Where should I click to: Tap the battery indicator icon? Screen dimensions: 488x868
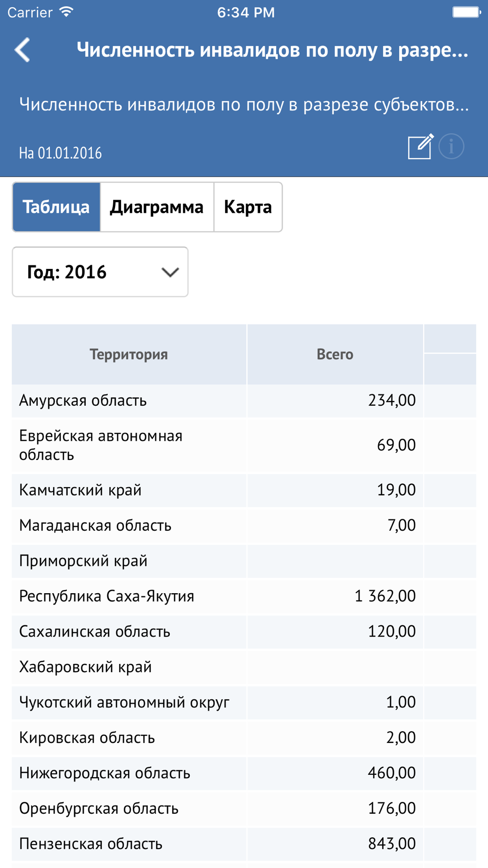(466, 12)
